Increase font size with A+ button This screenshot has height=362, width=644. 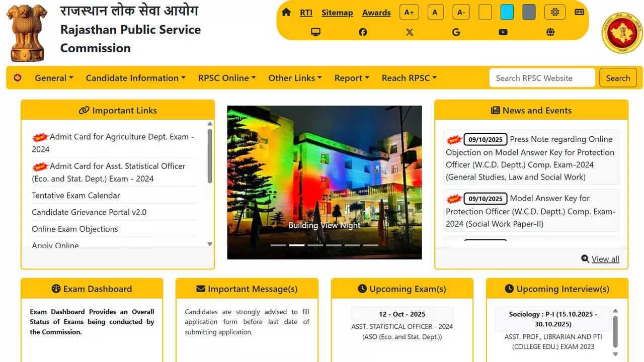pos(409,12)
